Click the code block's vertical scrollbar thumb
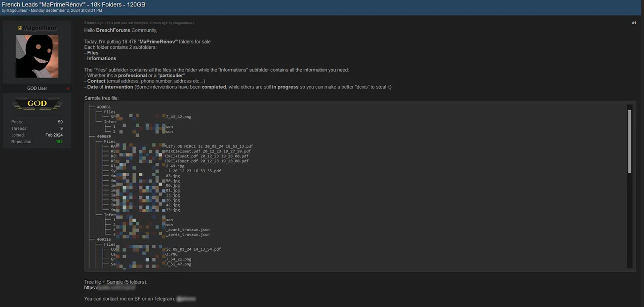 click(x=630, y=141)
